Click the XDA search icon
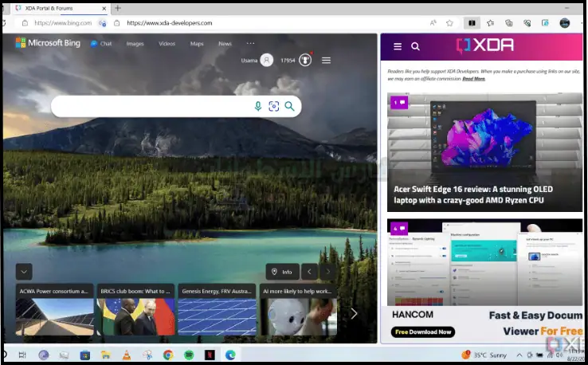This screenshot has height=365, width=588. tap(415, 46)
